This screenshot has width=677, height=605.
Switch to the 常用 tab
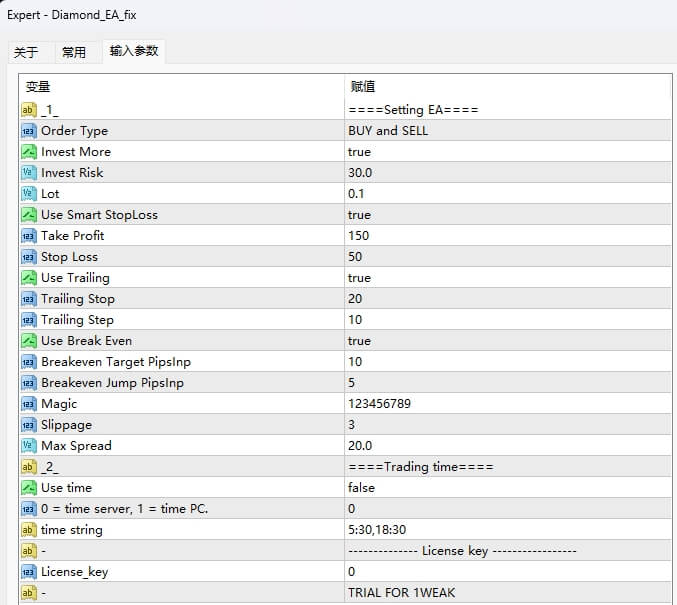coord(74,52)
